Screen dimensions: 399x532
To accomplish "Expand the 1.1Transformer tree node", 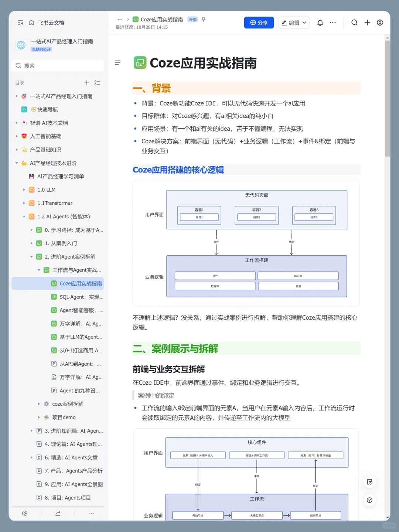I will coord(24,203).
